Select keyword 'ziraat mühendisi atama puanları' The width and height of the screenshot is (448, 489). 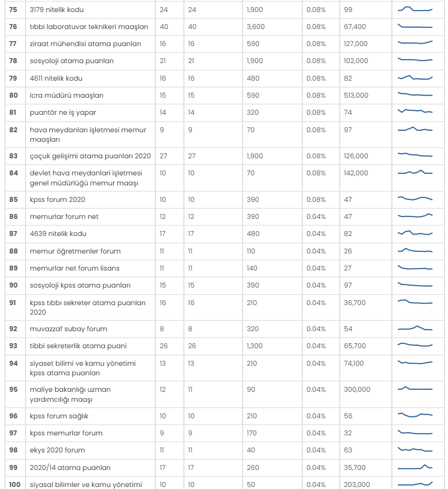(x=85, y=44)
